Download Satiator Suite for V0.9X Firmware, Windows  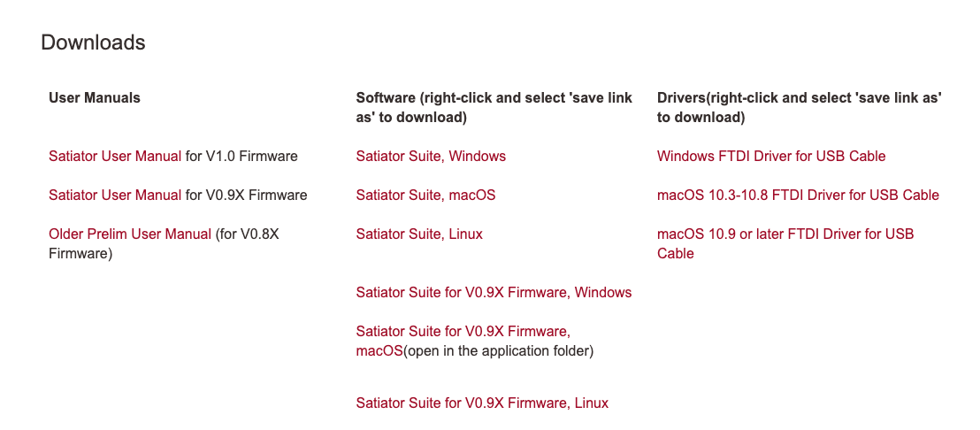tap(494, 293)
